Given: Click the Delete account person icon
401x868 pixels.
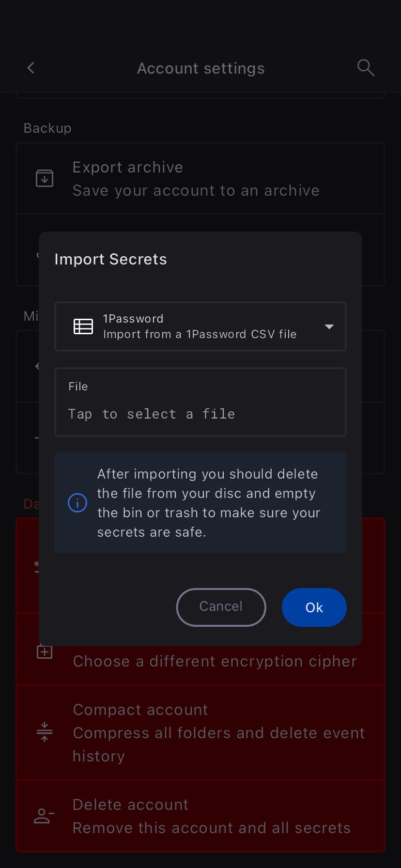Looking at the screenshot, I should click(44, 816).
